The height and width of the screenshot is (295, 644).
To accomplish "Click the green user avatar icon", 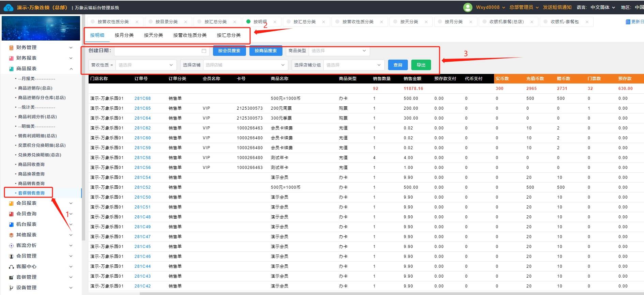I will point(468,7).
